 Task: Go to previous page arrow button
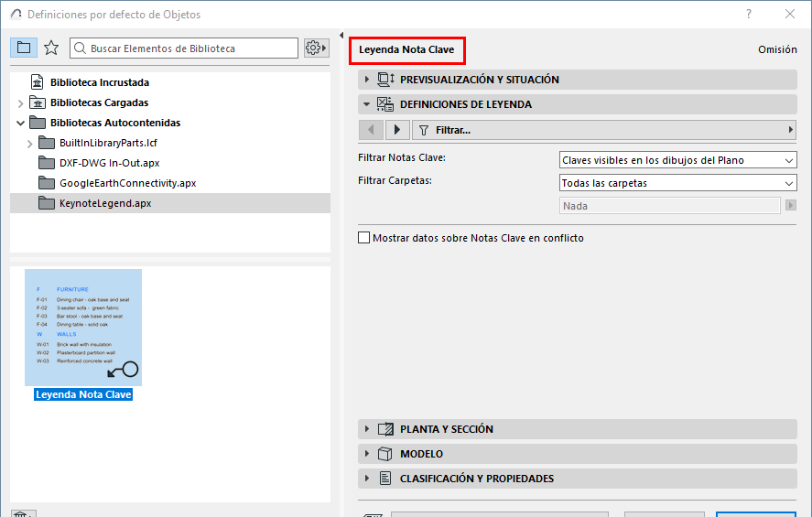371,130
